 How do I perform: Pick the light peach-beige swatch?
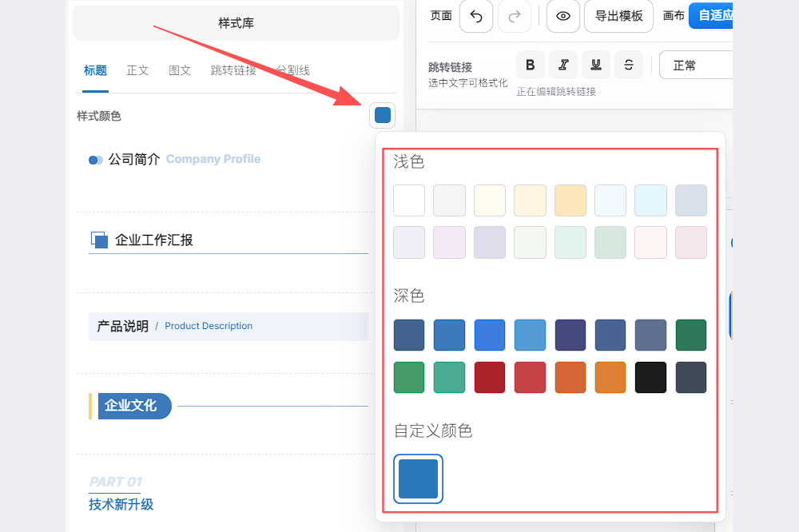[x=530, y=200]
